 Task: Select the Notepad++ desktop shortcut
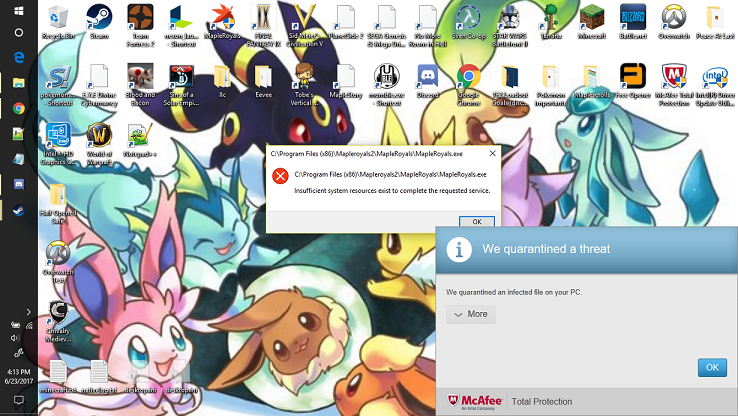point(140,140)
